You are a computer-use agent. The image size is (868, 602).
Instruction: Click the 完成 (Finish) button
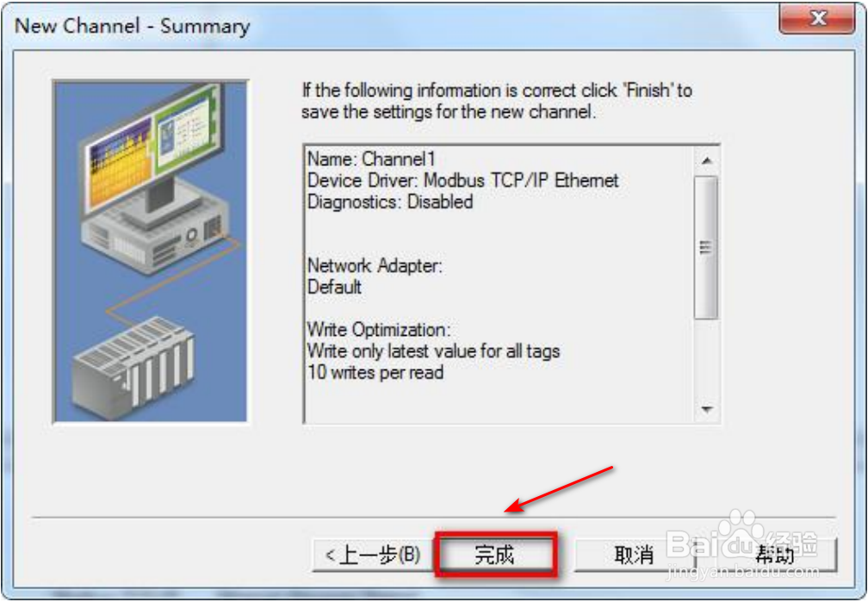coord(495,555)
